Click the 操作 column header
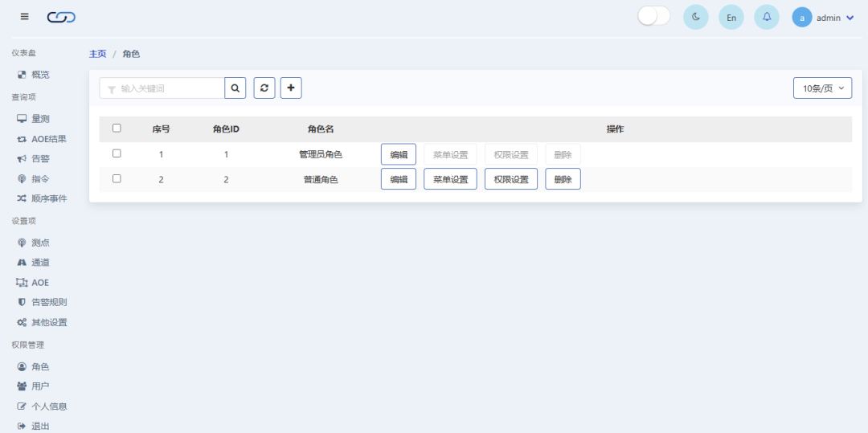This screenshot has width=868, height=433. click(x=615, y=129)
